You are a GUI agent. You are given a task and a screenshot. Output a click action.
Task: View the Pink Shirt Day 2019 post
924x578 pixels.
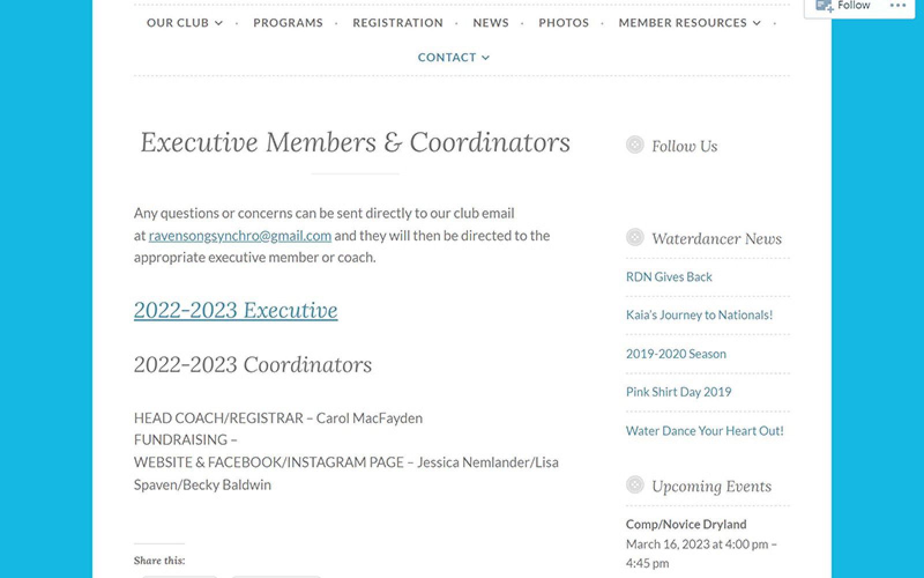(x=679, y=392)
